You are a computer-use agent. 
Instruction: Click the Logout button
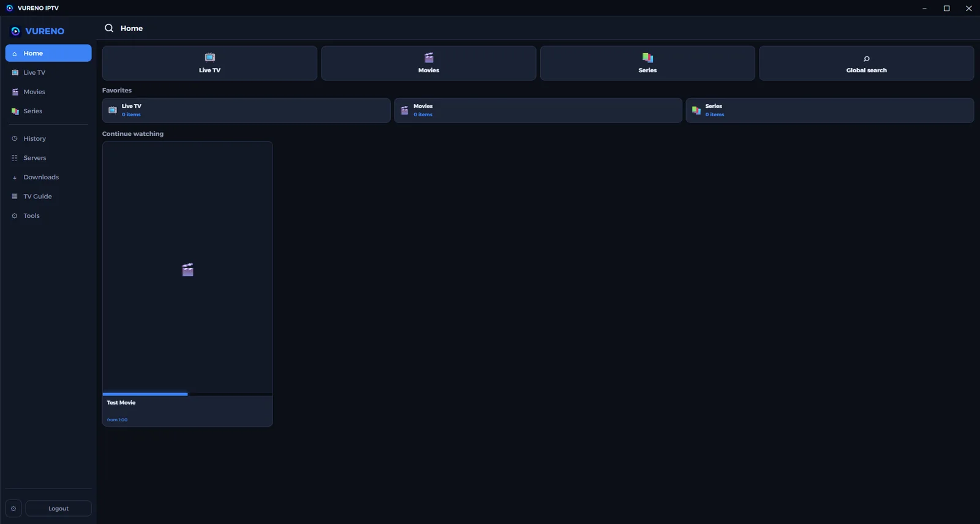click(x=58, y=509)
